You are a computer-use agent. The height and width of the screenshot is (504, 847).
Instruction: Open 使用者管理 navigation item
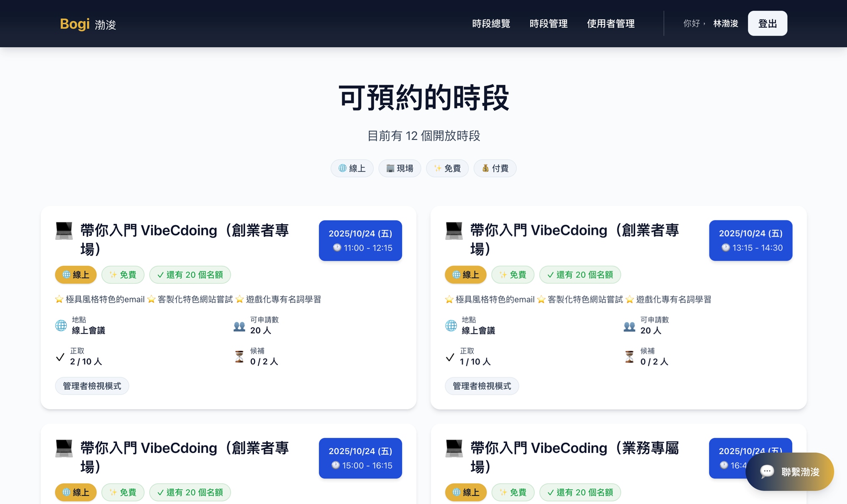click(611, 24)
